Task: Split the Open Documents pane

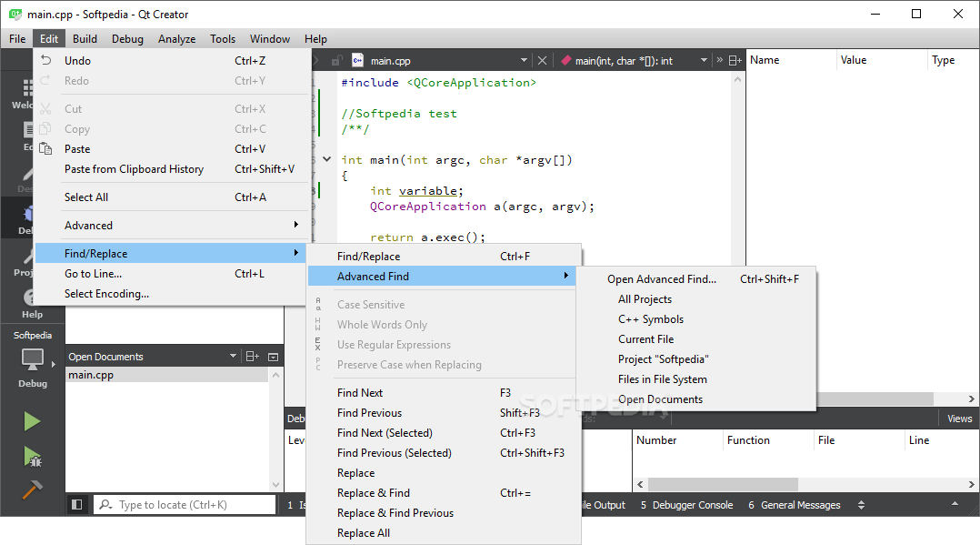Action: pos(253,356)
